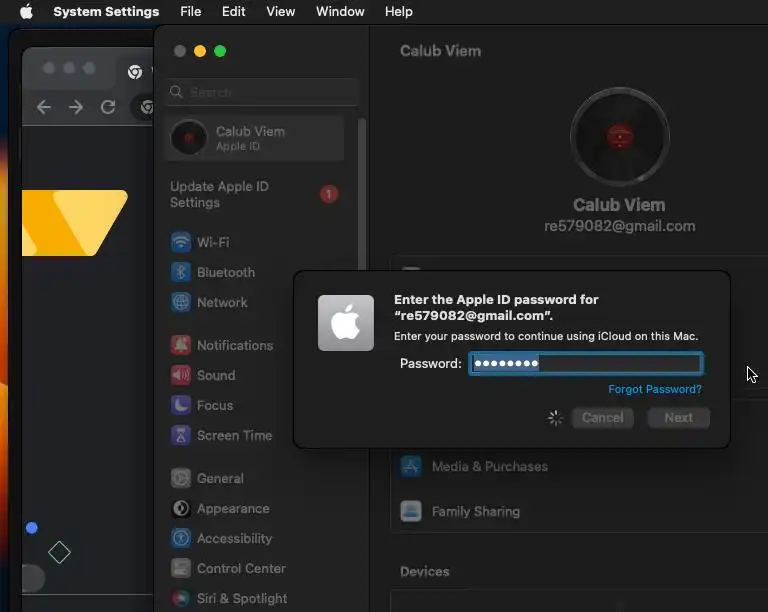
Task: Select the Calub Viem Apple ID row
Action: 254,139
